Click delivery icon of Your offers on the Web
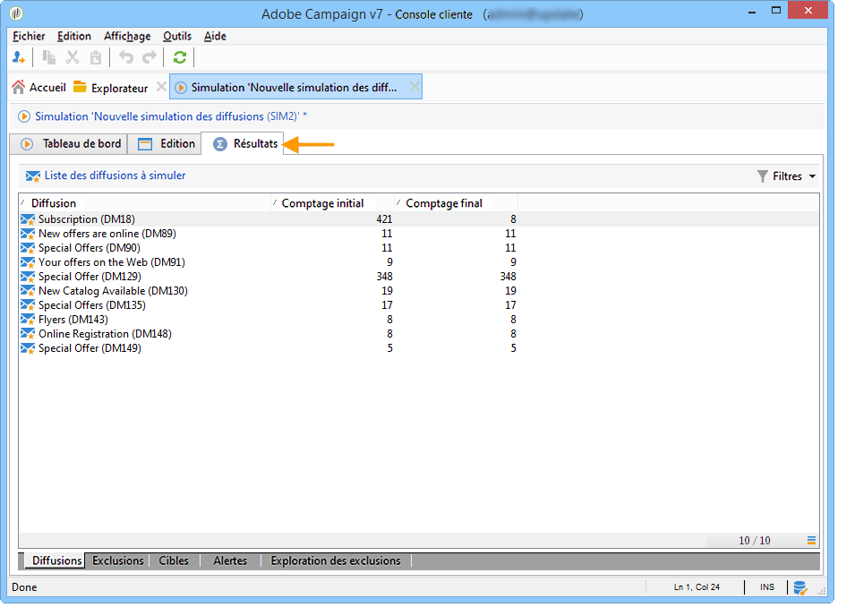The image size is (846, 616). 28,262
